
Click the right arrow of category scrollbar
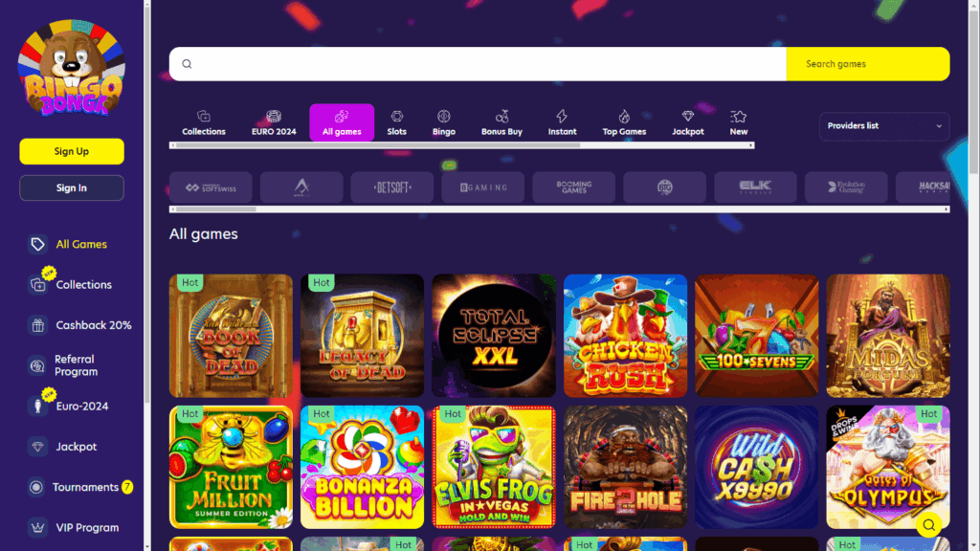point(750,145)
